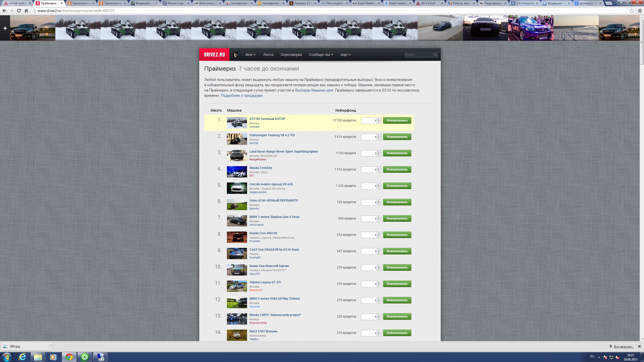Click the search magnifier icon on DRIVE2
This screenshot has height=362, width=644.
click(435, 55)
